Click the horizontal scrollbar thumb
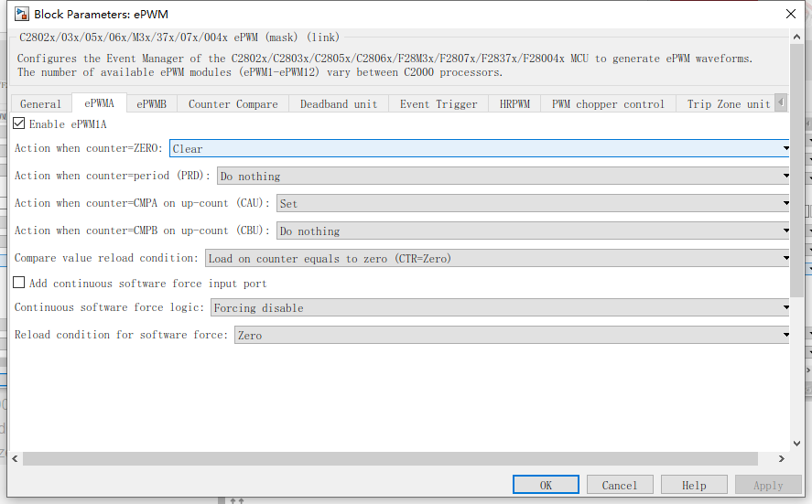 (x=391, y=458)
